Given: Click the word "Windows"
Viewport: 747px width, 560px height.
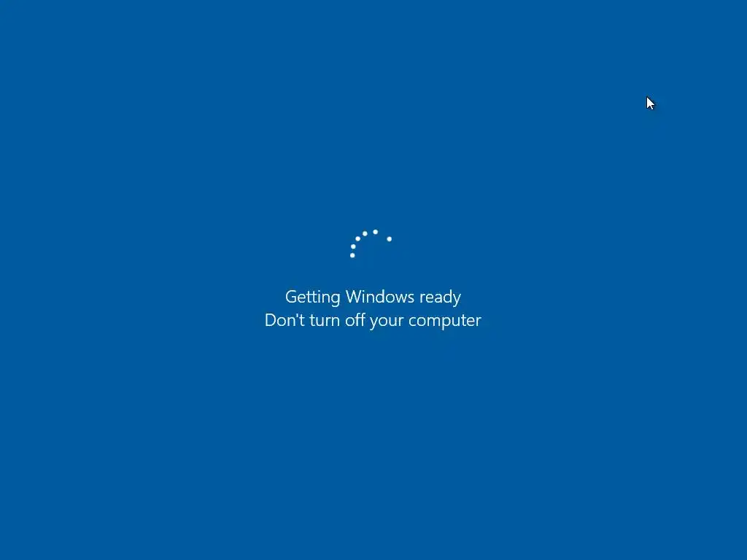Looking at the screenshot, I should pyautogui.click(x=380, y=297).
